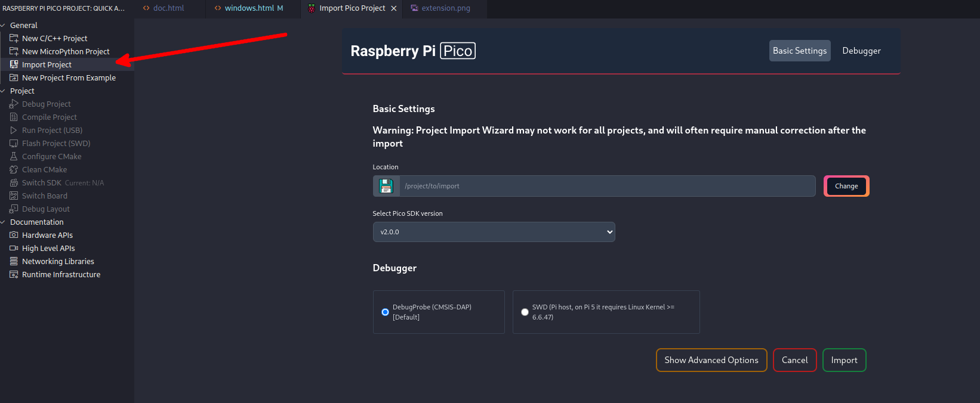Viewport: 980px width, 403px height.
Task: Collapse the General section
Action: click(3, 25)
